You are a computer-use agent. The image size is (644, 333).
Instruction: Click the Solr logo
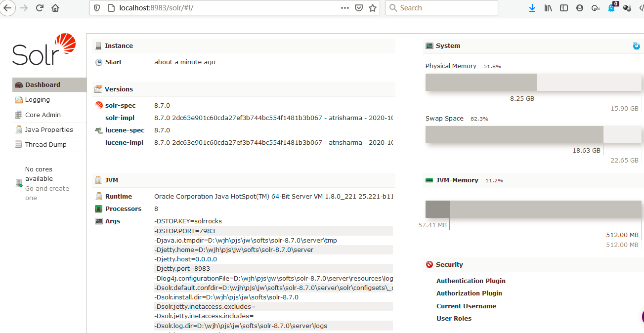[x=44, y=49]
